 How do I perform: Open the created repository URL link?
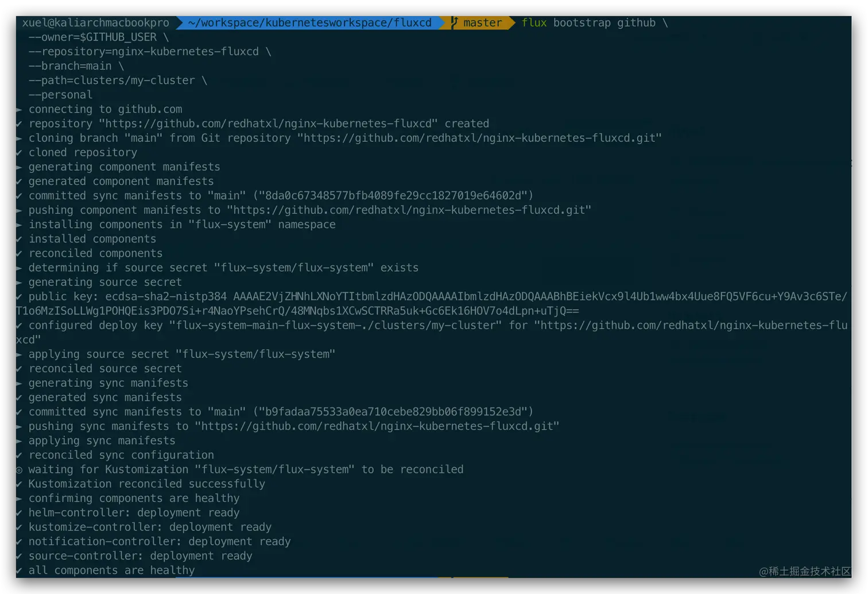tap(268, 124)
